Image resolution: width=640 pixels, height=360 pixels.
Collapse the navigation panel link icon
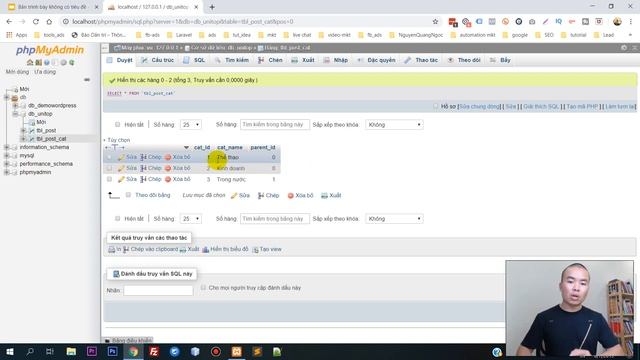(x=87, y=80)
